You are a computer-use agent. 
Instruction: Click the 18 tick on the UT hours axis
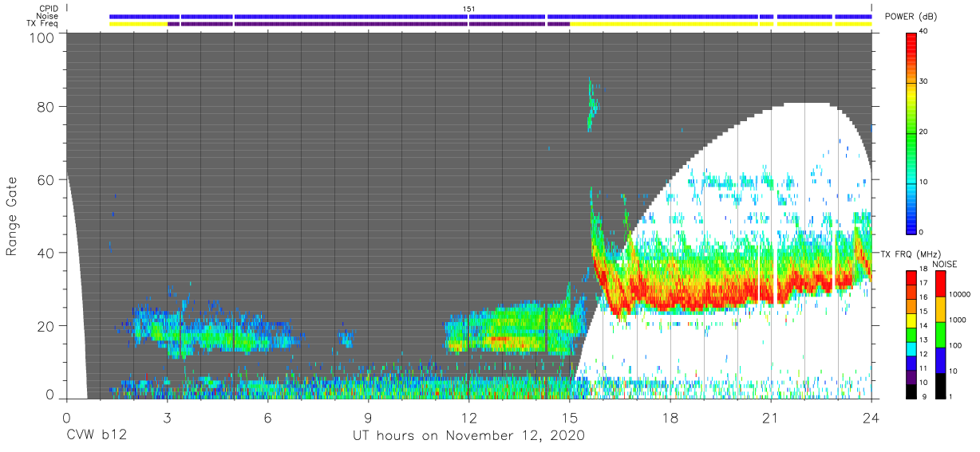pyautogui.click(x=670, y=417)
